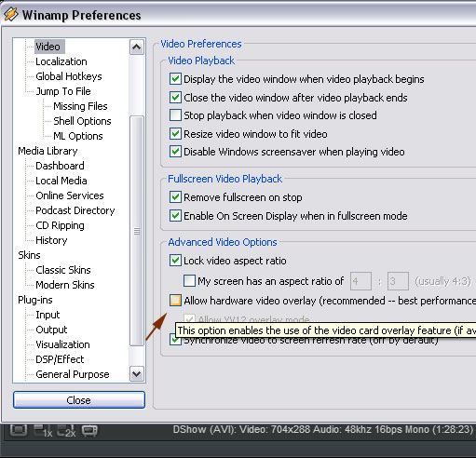Select Jump To File tree item

click(63, 91)
